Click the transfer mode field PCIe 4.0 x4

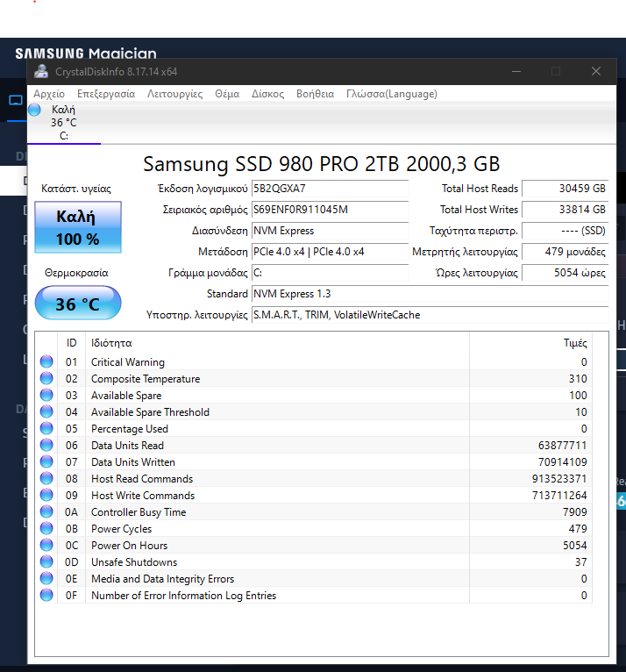pyautogui.click(x=331, y=252)
